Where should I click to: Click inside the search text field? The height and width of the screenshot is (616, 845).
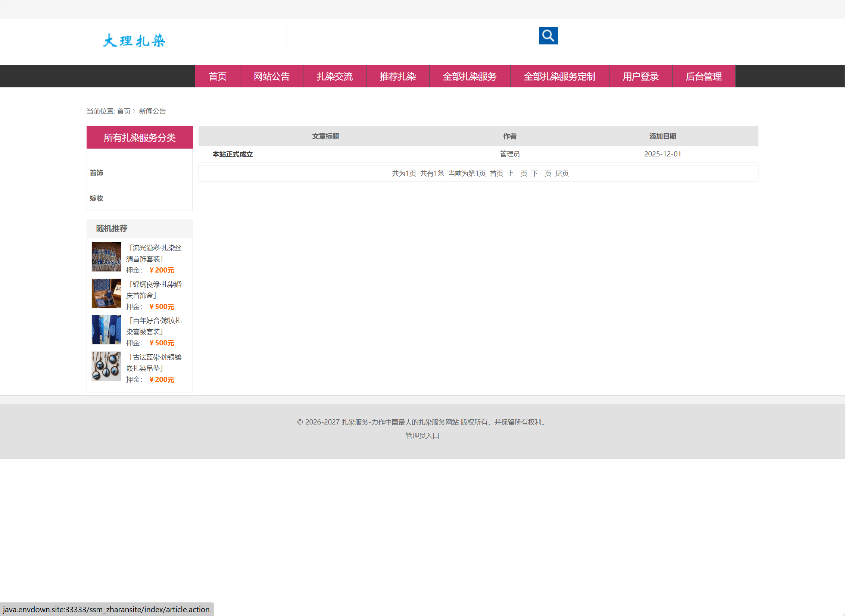[412, 35]
